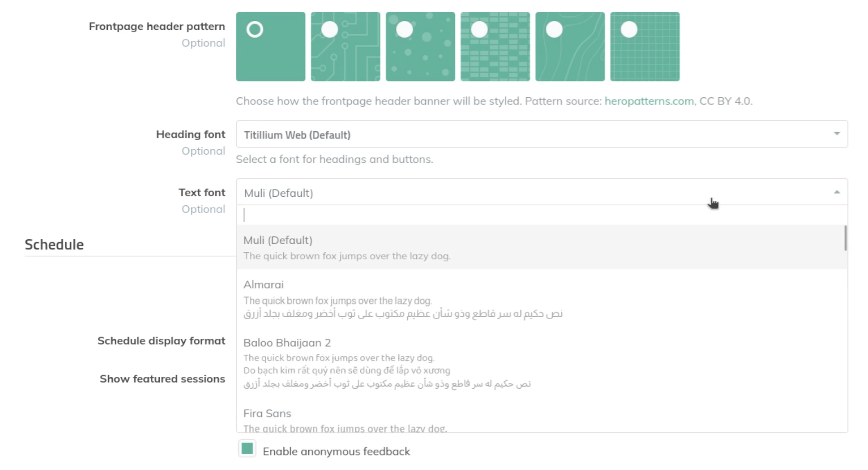Expand the Heading font dropdown arrow

click(837, 133)
